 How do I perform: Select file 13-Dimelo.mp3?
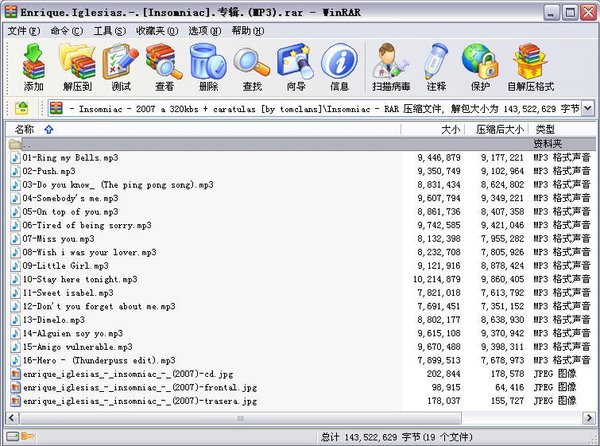tap(54, 320)
